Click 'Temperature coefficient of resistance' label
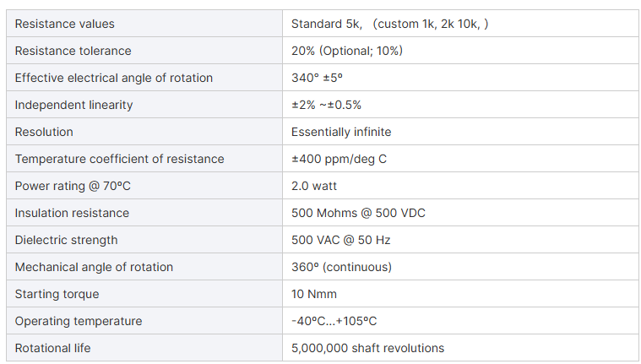Viewport: 641px width, 364px height. coord(120,159)
